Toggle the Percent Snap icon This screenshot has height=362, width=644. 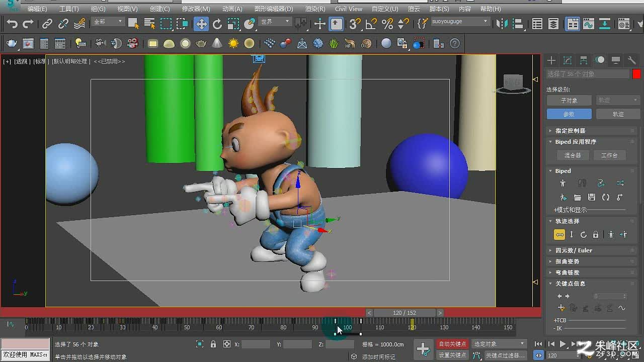(x=387, y=24)
